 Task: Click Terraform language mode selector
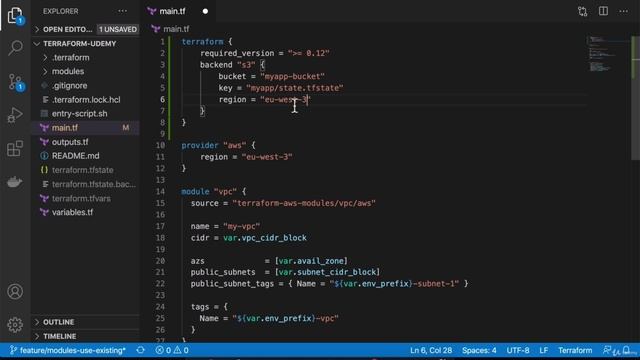pyautogui.click(x=575, y=350)
